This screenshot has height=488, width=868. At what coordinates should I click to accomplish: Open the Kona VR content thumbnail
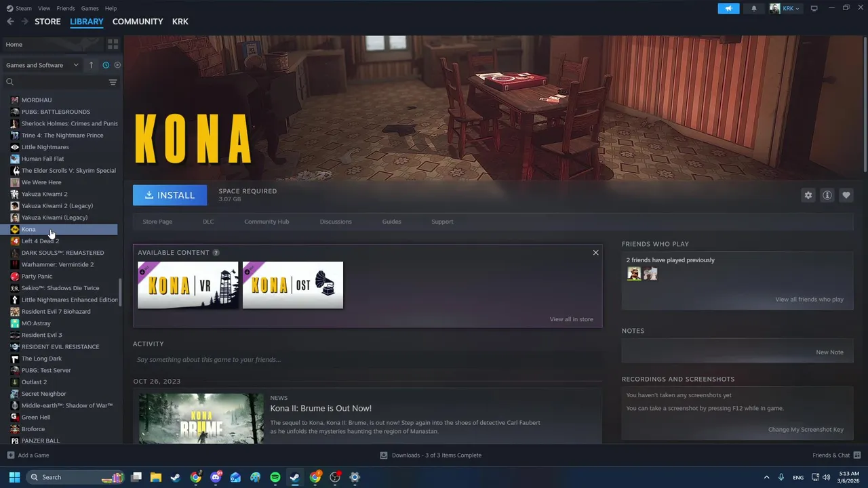point(188,285)
